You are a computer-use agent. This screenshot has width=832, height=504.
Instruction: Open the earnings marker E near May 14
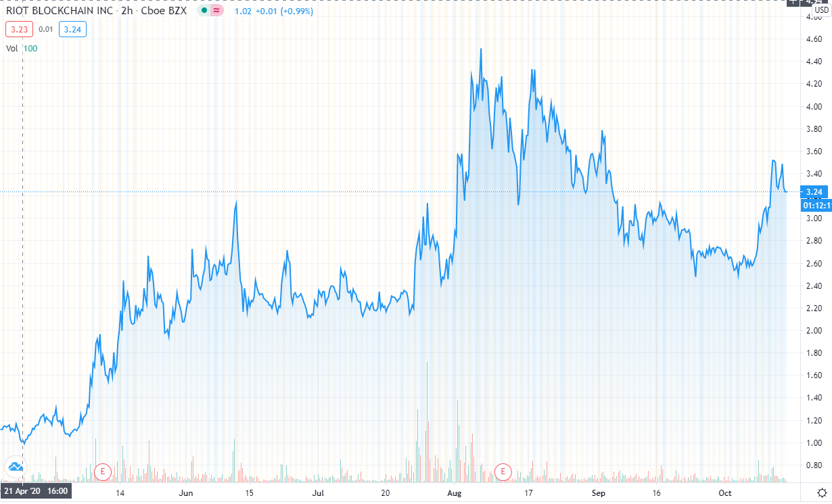click(x=102, y=471)
